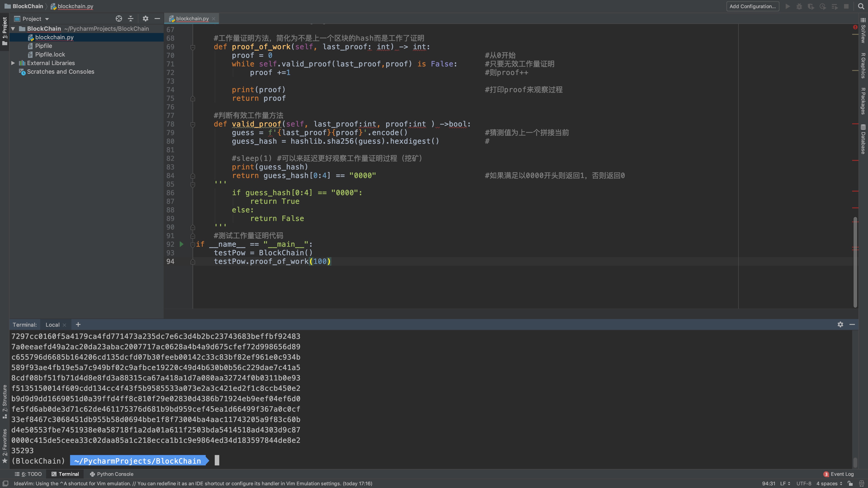Toggle the Database side panel
This screenshot has height=488, width=868.
pos(863,139)
